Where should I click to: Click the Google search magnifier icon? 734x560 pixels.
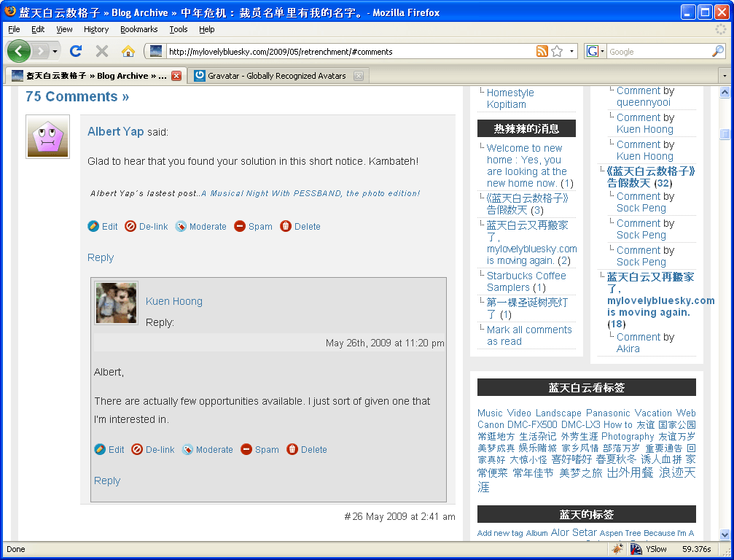(x=718, y=51)
